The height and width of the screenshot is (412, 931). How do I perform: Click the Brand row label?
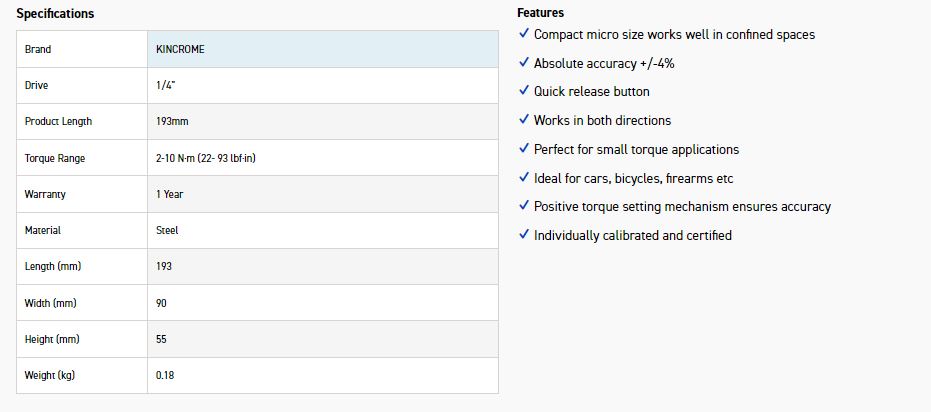[38, 49]
